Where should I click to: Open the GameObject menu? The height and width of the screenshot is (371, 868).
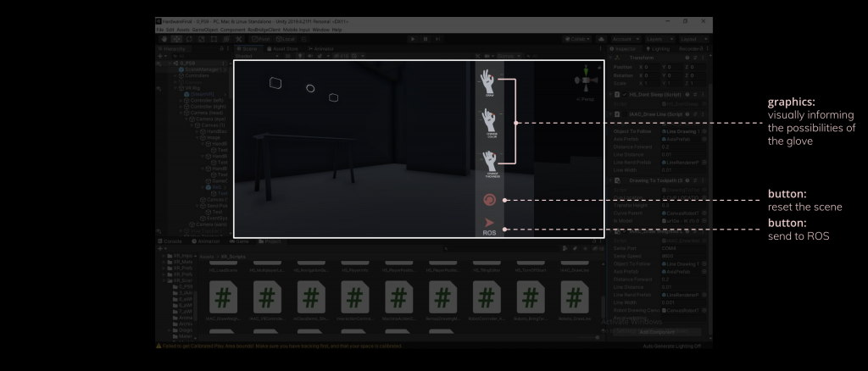[205, 30]
